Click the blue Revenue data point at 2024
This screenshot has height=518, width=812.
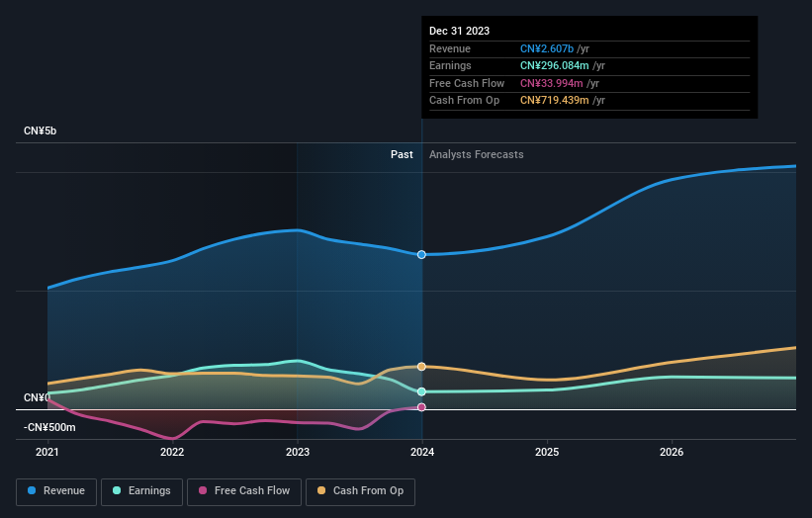421,255
